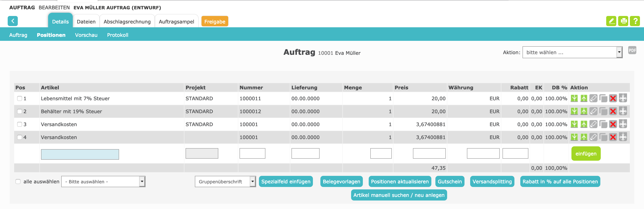This screenshot has width=644, height=209.
Task: Open the Aktion 'bitte wählen' dropdown
Action: point(572,53)
